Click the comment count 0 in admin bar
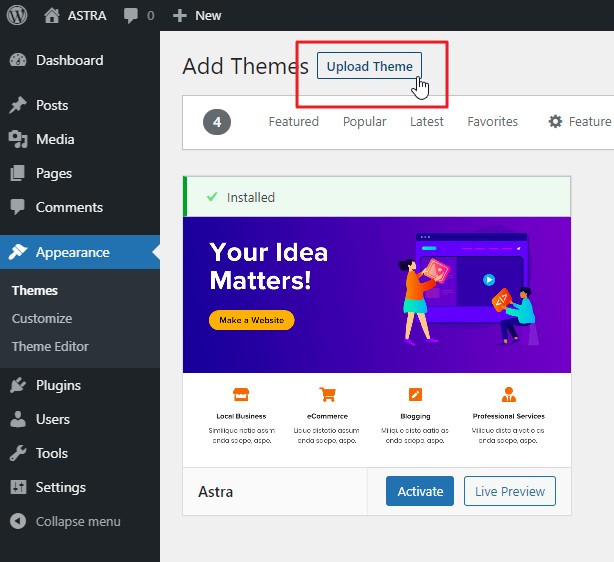The height and width of the screenshot is (562, 614). coord(151,16)
